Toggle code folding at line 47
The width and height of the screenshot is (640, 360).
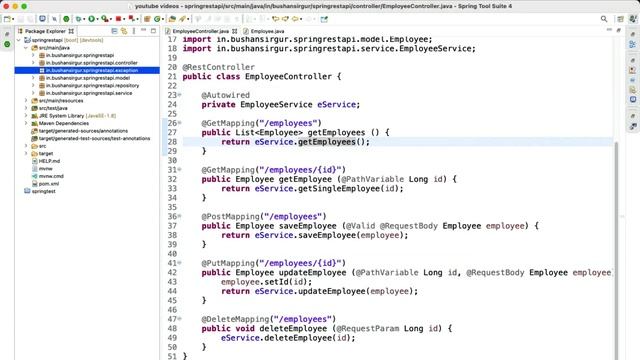(180, 319)
